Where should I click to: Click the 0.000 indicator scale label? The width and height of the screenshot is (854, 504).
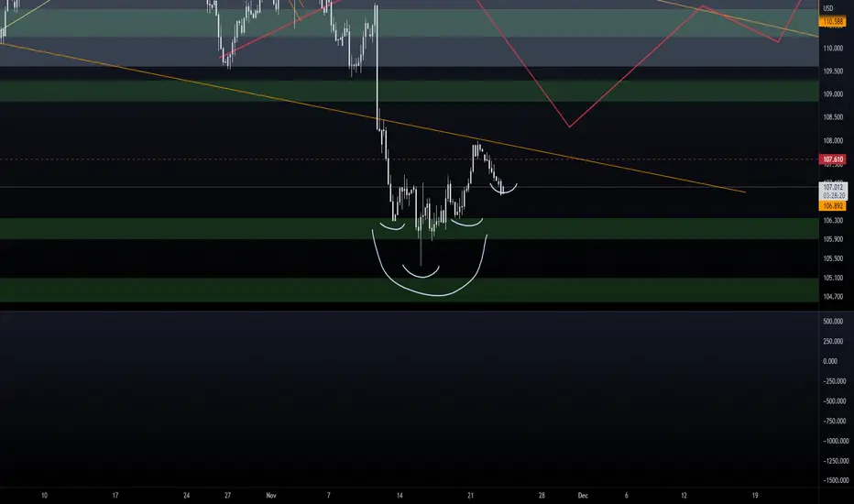[x=830, y=361]
